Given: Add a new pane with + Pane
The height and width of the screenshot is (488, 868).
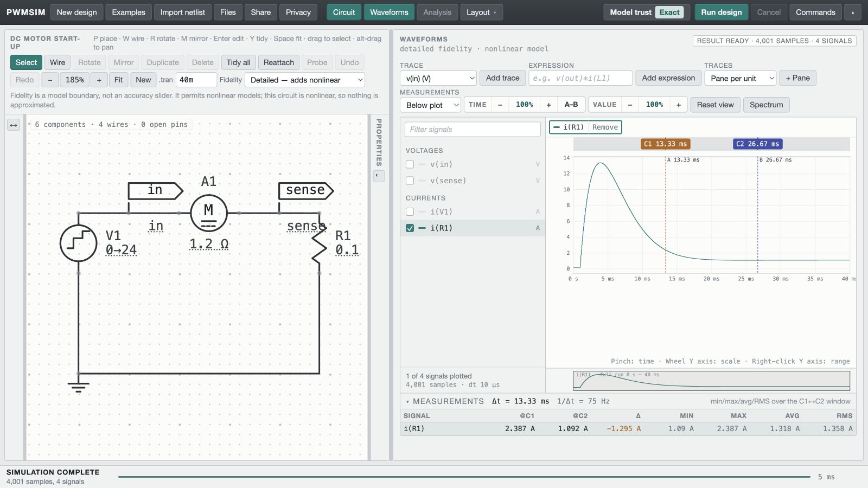Looking at the screenshot, I should click(797, 78).
